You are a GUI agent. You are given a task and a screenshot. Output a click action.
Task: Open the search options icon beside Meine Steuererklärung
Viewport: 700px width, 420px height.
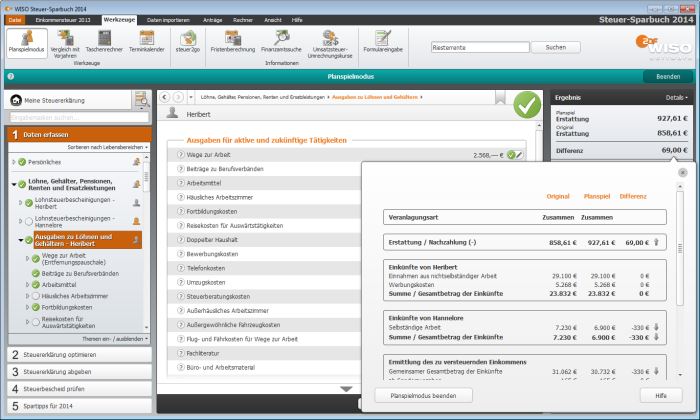click(141, 100)
